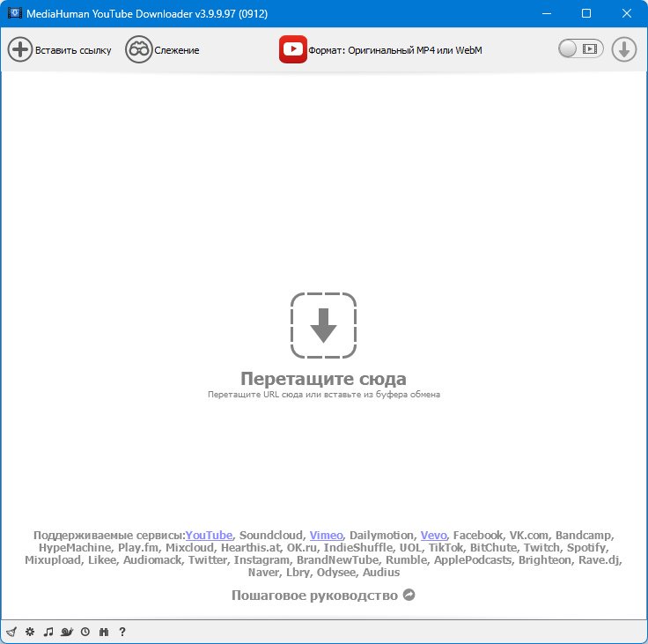Toggle the video mode switch

[x=580, y=49]
